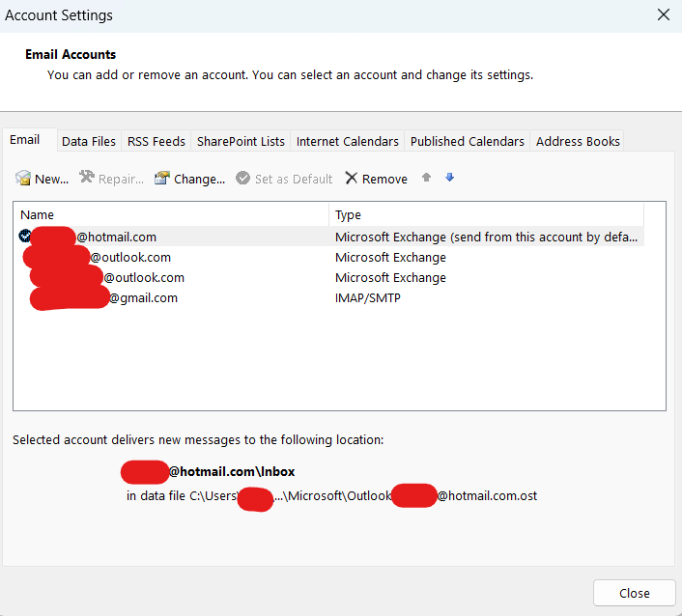Image resolution: width=682 pixels, height=616 pixels.
Task: Click the data file path ending hotmail.com.ost
Action: pos(331,496)
